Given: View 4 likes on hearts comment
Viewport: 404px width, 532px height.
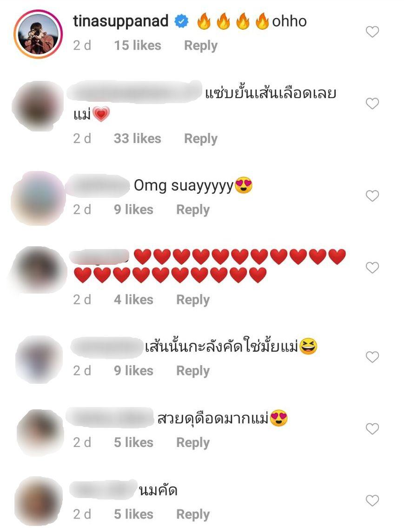Looking at the screenshot, I should pos(133,300).
